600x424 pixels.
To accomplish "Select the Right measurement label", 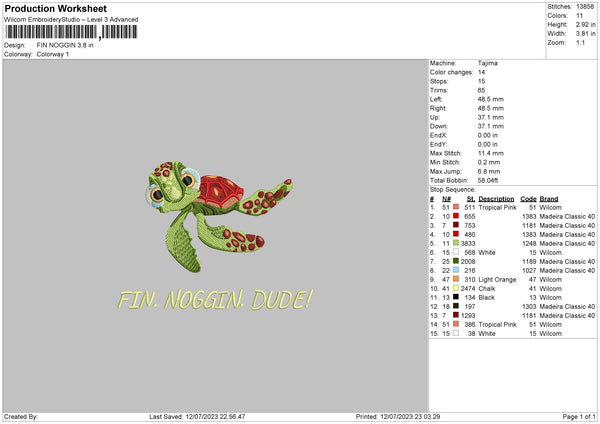I will (x=436, y=108).
